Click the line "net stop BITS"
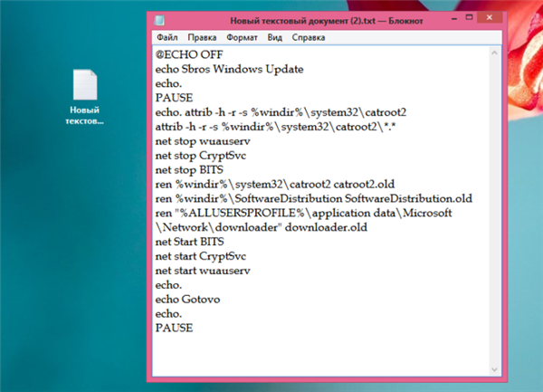The height and width of the screenshot is (392, 543). coord(189,170)
